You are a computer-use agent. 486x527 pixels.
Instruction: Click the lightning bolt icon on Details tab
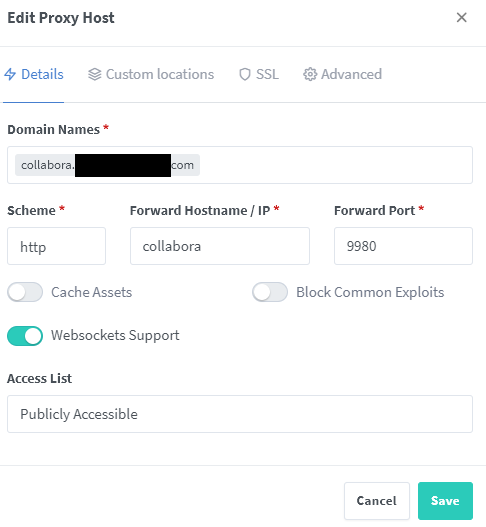coord(10,74)
